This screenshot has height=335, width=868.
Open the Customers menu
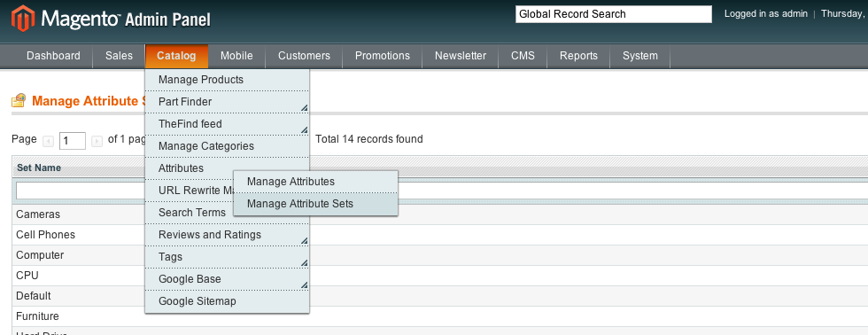pos(304,56)
